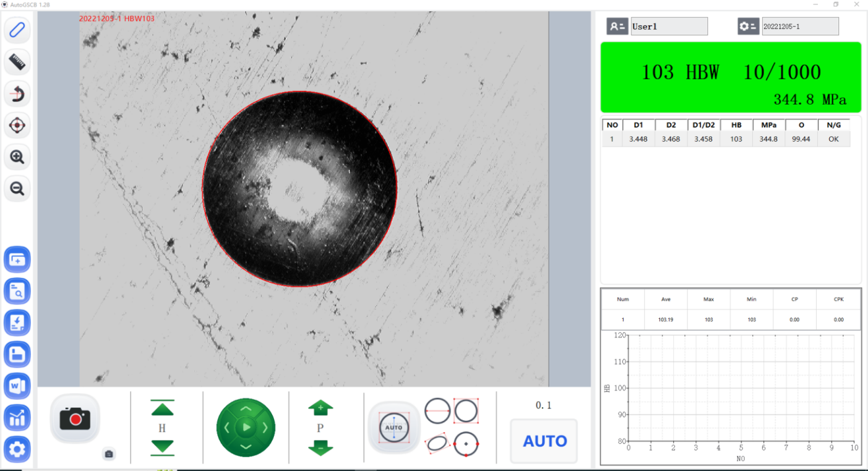Select the diameter-line circle measurement mode

click(437, 410)
